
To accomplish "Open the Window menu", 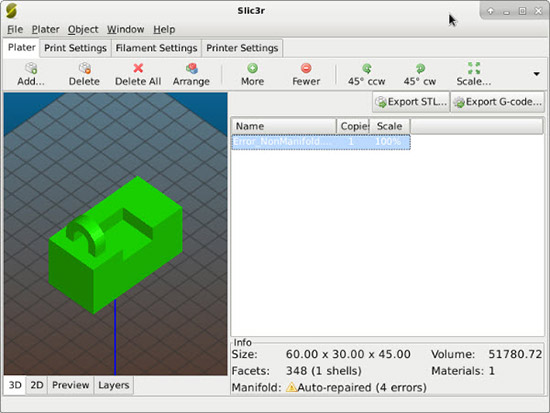I will pos(126,29).
